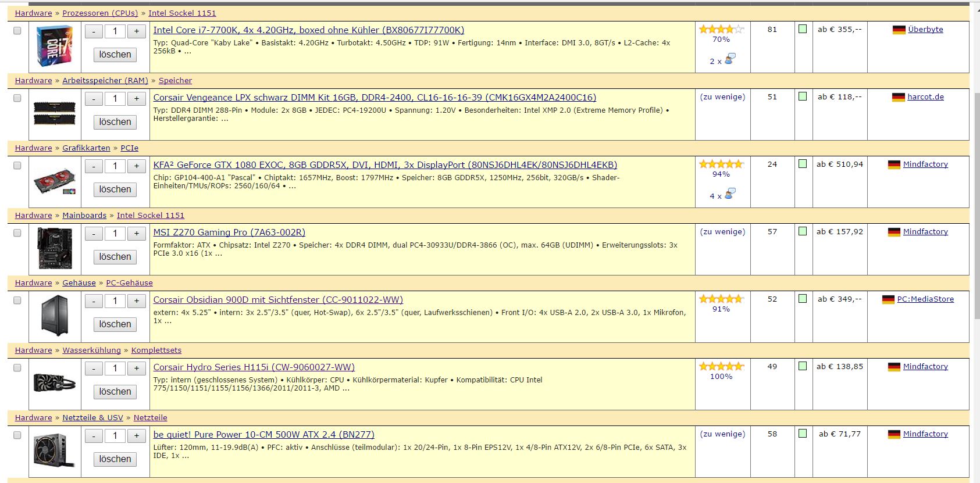
Task: Go to Arbeitsspeicher (RAM) breadcrumb
Action: point(105,80)
